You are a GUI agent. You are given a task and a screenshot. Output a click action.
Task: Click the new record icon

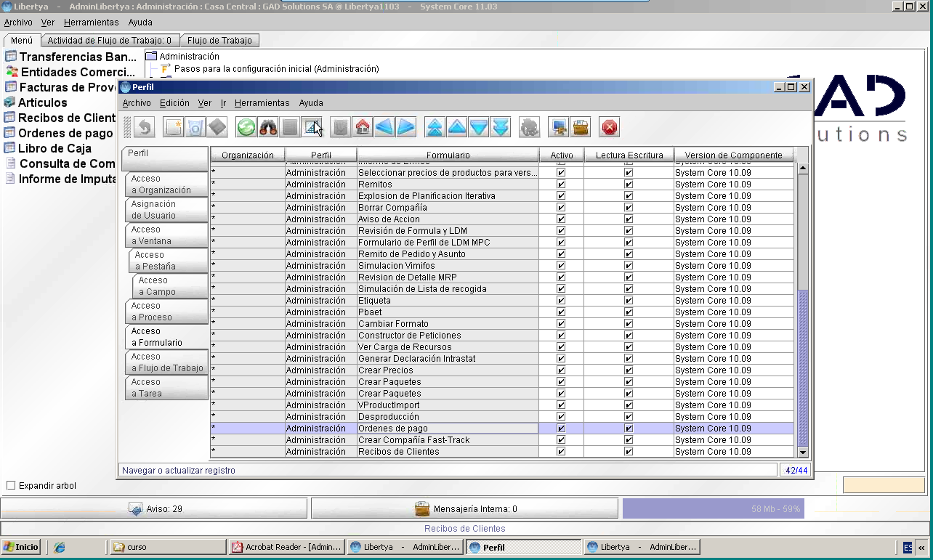(174, 128)
